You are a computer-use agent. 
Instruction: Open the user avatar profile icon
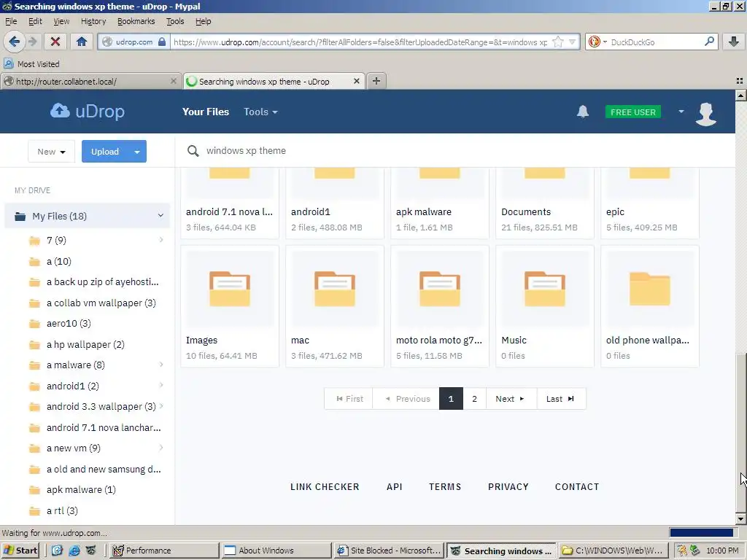[706, 113]
